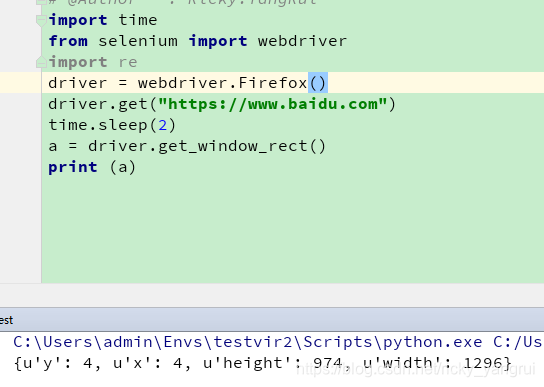Click the dictionary output line with u'height': 974
This screenshot has height=387, width=544.
coord(263,363)
